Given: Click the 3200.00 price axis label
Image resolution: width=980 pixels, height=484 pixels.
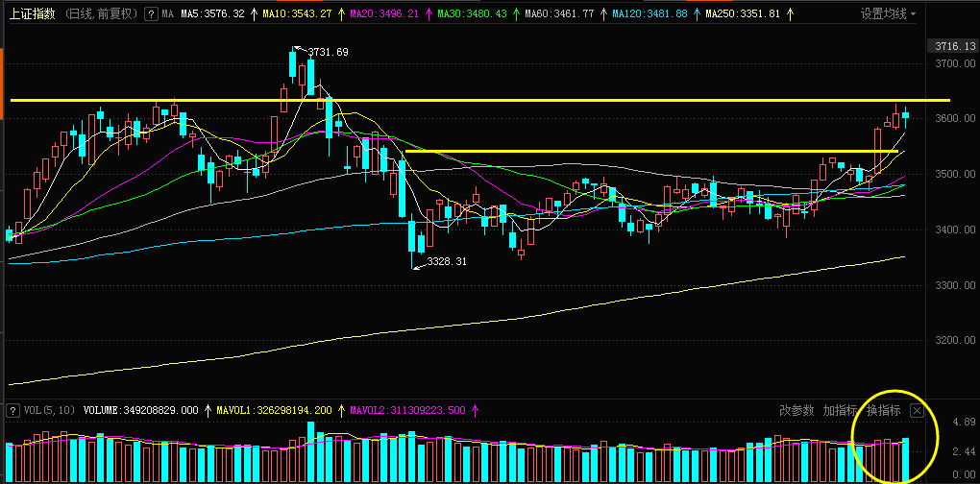Looking at the screenshot, I should click(x=956, y=341).
